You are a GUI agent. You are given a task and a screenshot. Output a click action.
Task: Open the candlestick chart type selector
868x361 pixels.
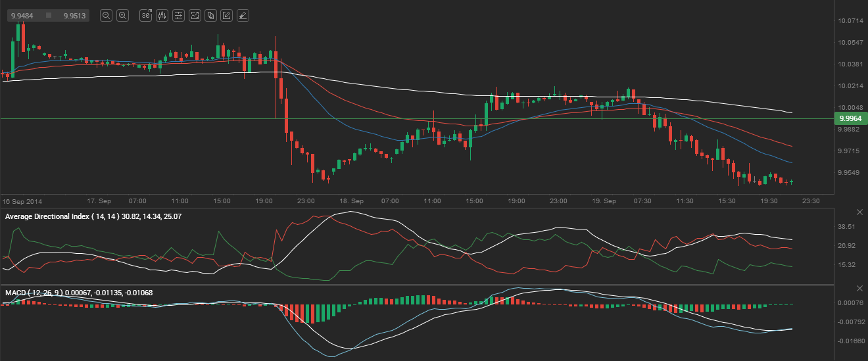(x=162, y=15)
